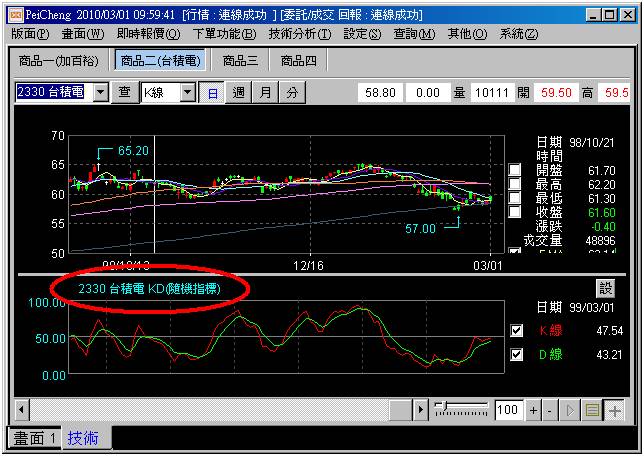Open the 下單功能 menu
Image resolution: width=644 pixels, height=456 pixels.
(222, 34)
